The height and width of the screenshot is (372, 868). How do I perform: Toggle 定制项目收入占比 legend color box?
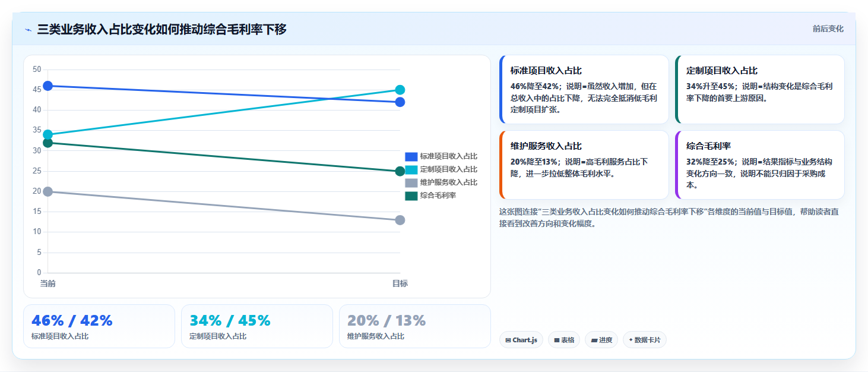(x=411, y=169)
